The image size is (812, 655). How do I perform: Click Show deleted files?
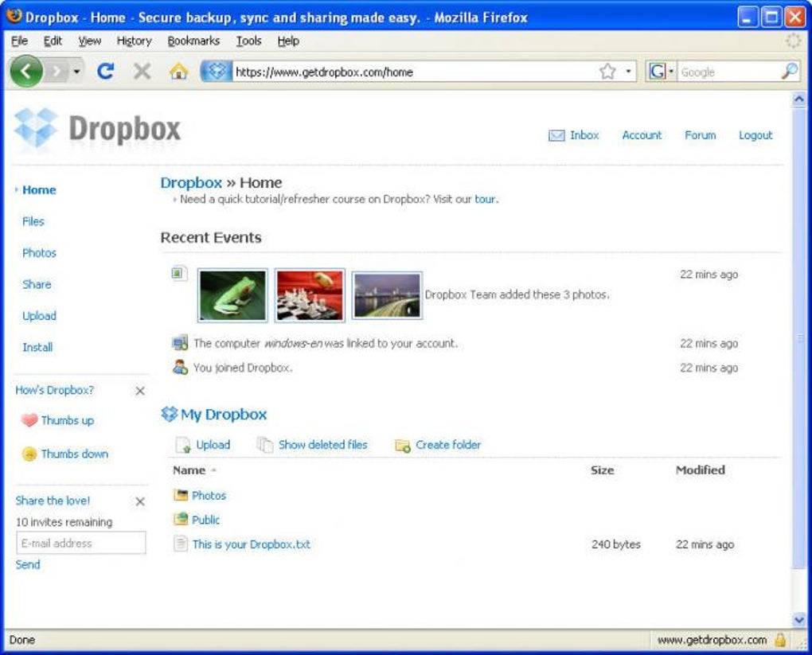click(x=322, y=445)
